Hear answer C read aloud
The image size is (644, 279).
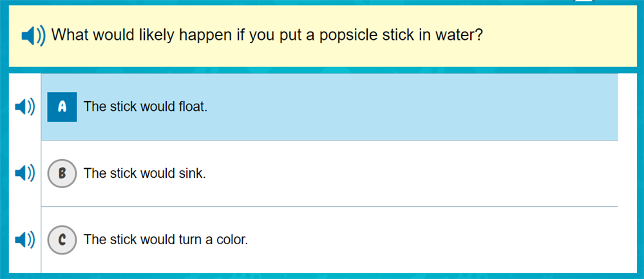point(25,240)
